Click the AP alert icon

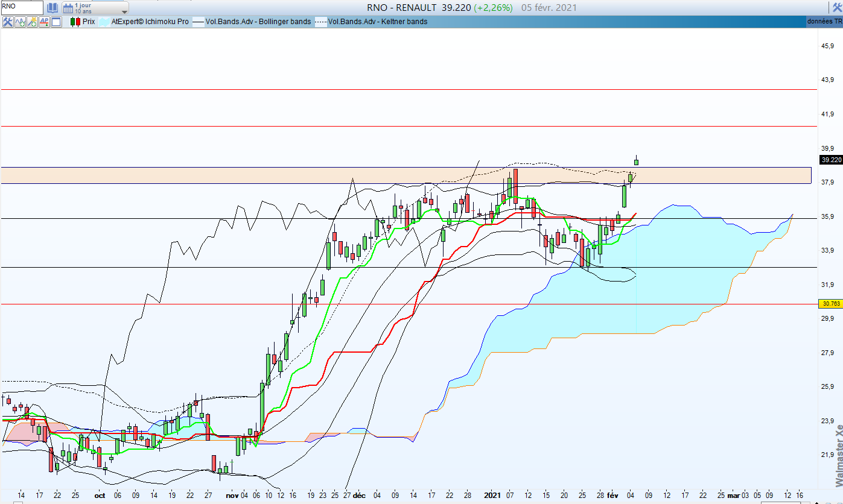coord(44,22)
